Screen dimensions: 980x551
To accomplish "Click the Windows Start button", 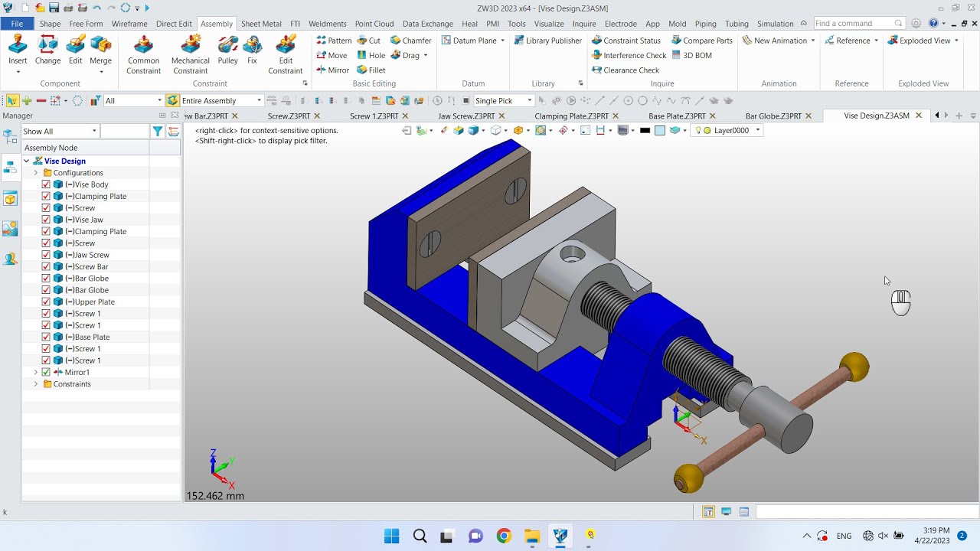I will coord(391,536).
